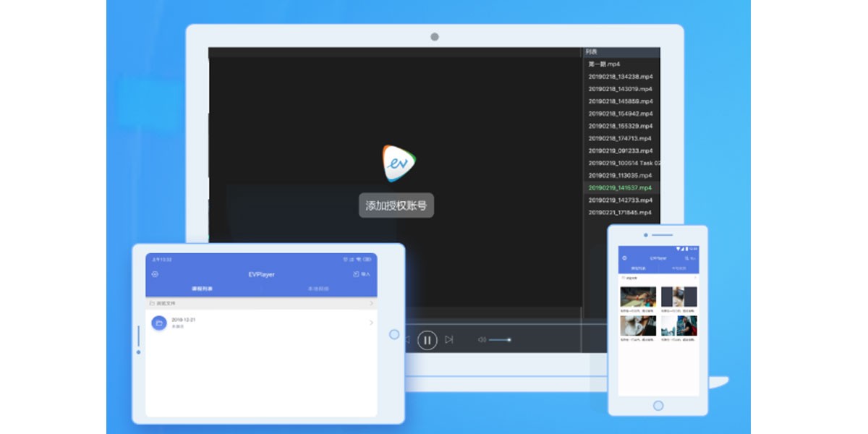The image size is (868, 434).
Task: Expand the folder row chevron on the phone
Action: [x=695, y=277]
